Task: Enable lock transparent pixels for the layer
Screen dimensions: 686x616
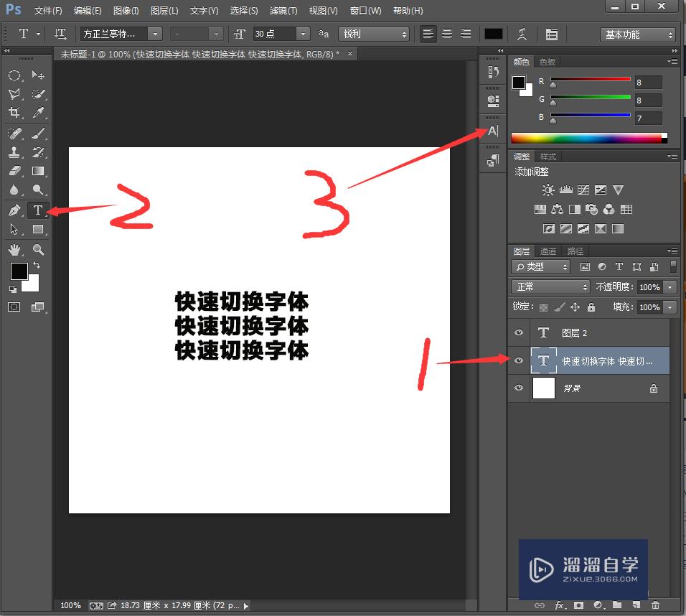Action: (x=543, y=307)
